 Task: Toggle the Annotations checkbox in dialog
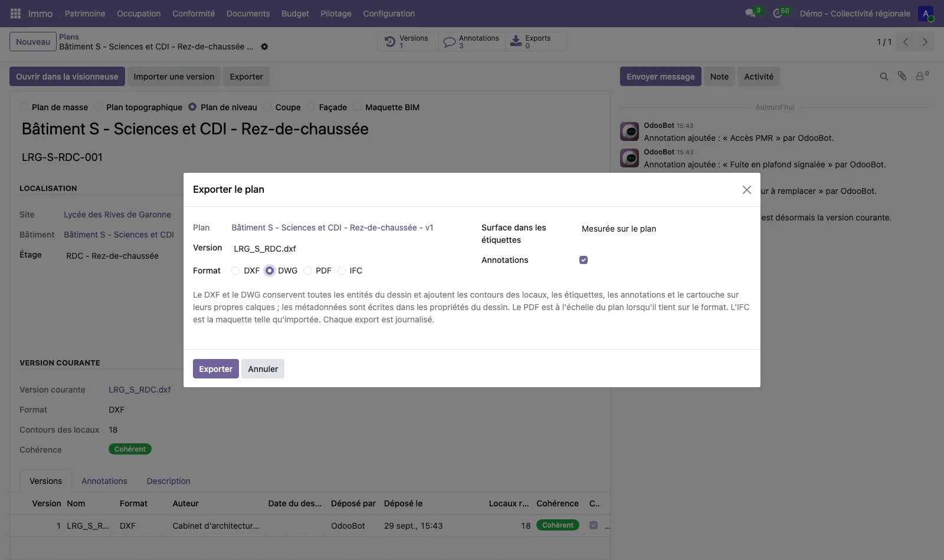pyautogui.click(x=584, y=260)
